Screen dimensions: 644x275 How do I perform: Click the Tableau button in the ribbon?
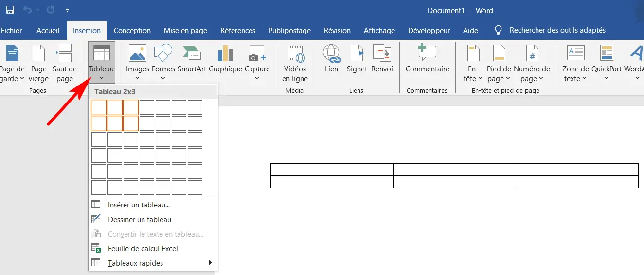pos(102,63)
